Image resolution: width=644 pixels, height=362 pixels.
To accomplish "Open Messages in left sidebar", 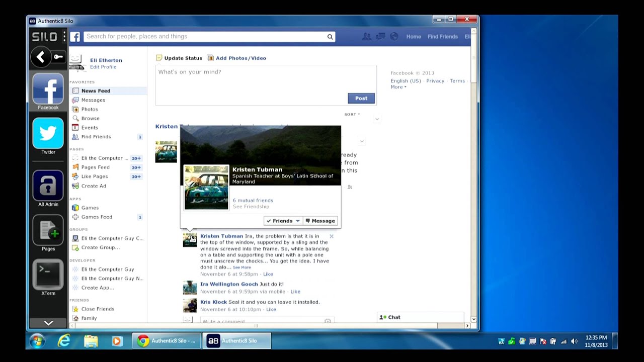I will (93, 100).
